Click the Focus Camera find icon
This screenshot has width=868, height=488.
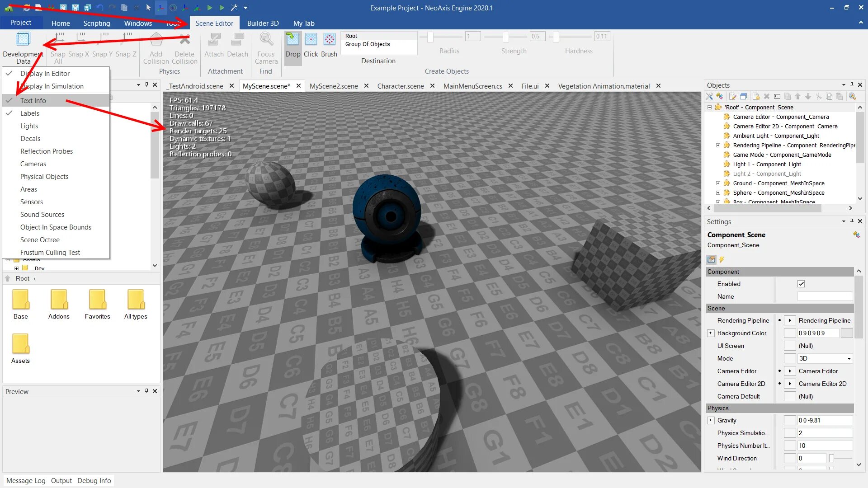(266, 40)
